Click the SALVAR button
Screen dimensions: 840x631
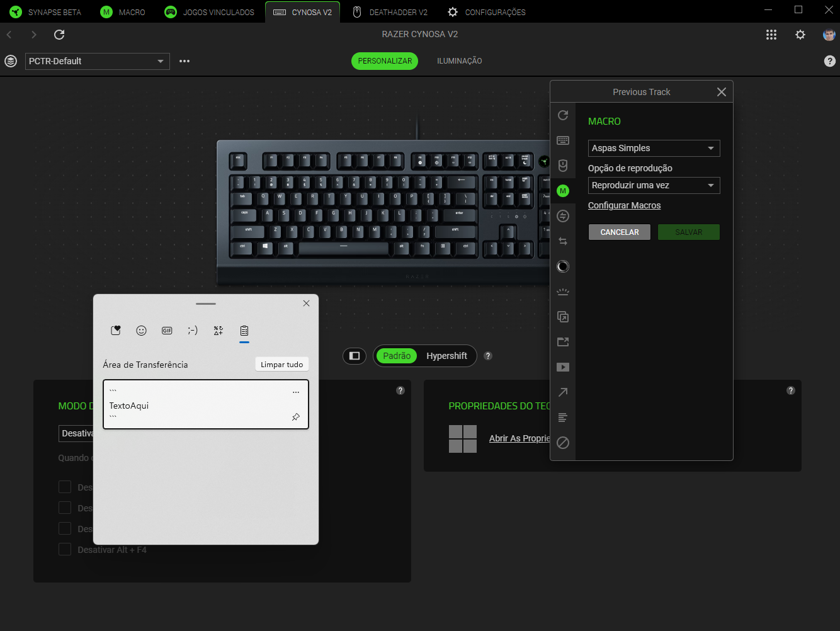(x=689, y=232)
